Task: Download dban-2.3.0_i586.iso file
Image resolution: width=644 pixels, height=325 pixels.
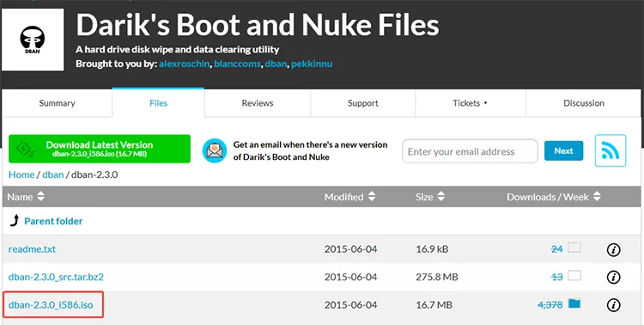Action: pyautogui.click(x=51, y=305)
